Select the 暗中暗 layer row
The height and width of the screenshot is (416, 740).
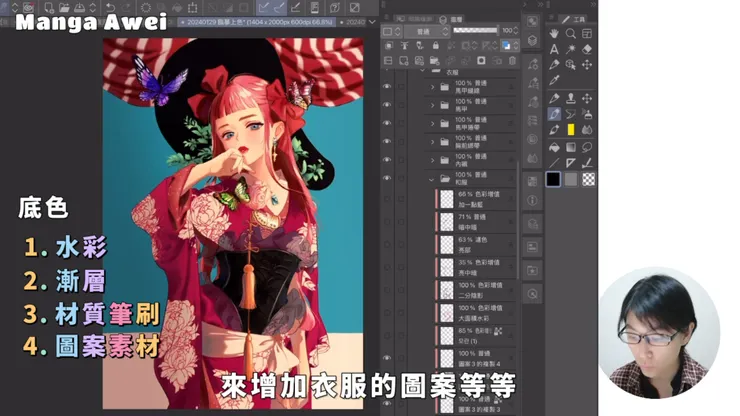tap(475, 222)
